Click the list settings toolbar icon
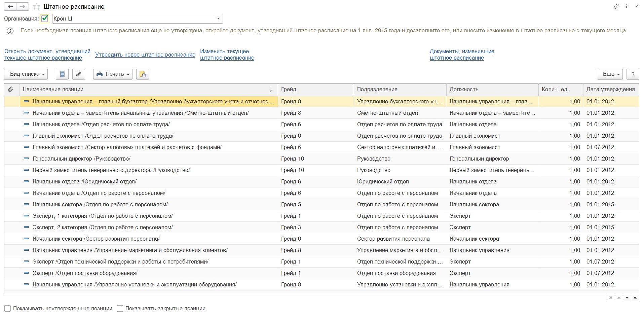 coord(62,74)
